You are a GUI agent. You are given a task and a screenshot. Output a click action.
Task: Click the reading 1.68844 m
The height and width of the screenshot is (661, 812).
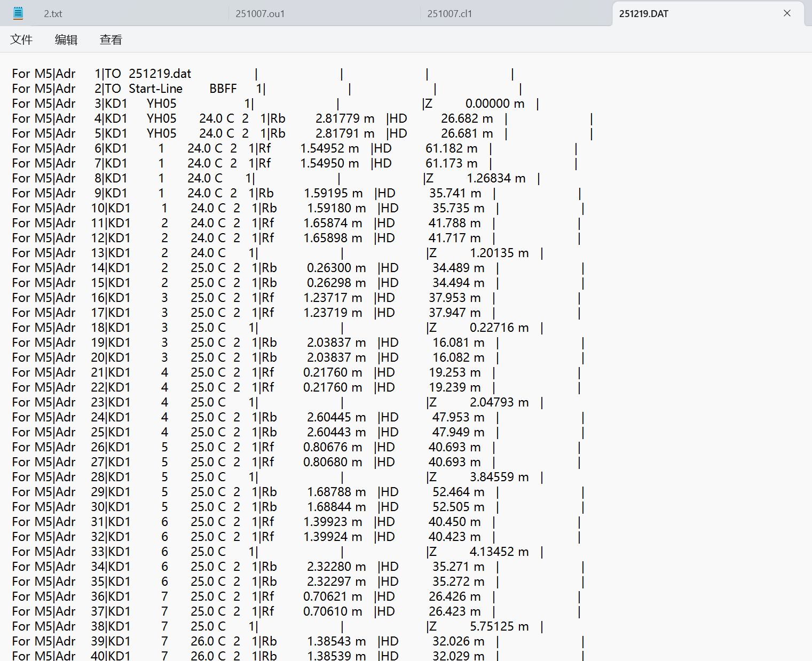pos(337,507)
